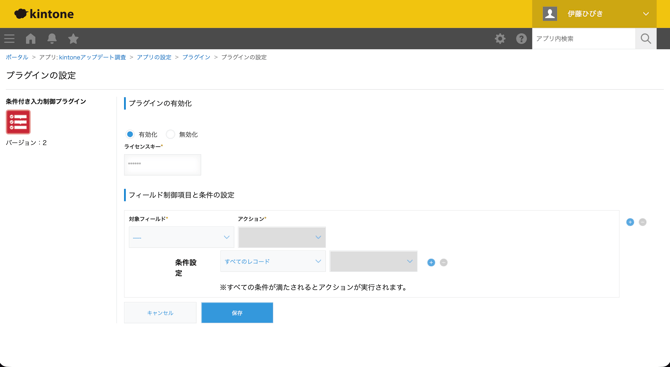Click the note about すべての条件
670x367 pixels.
(x=314, y=288)
